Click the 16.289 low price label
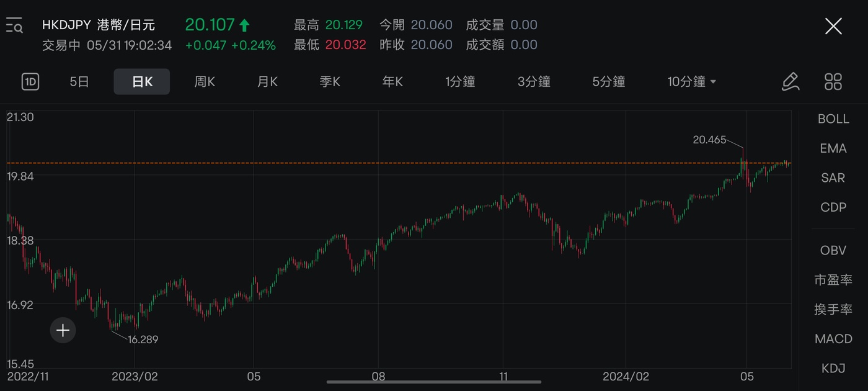The width and height of the screenshot is (868, 391). [x=143, y=339]
